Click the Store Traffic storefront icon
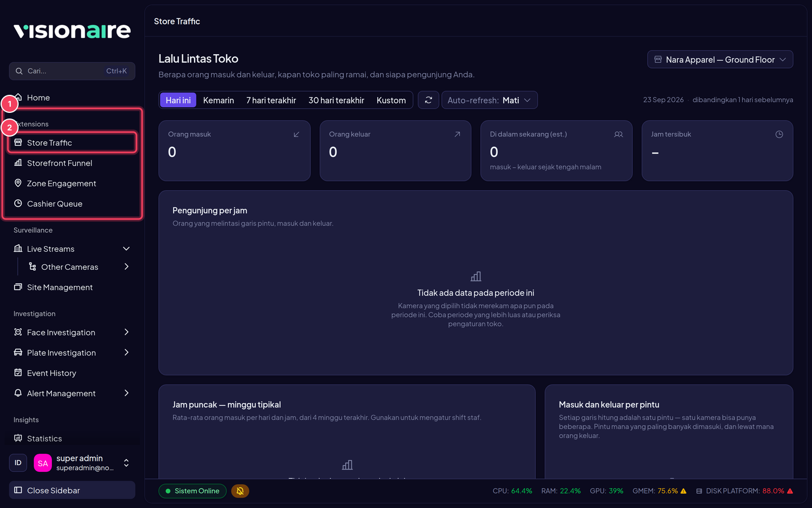 (x=18, y=143)
